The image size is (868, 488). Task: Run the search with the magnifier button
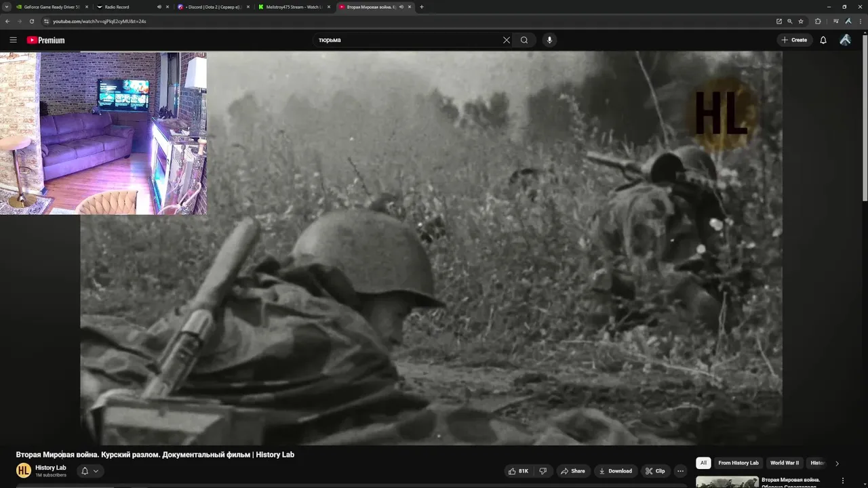pos(524,40)
